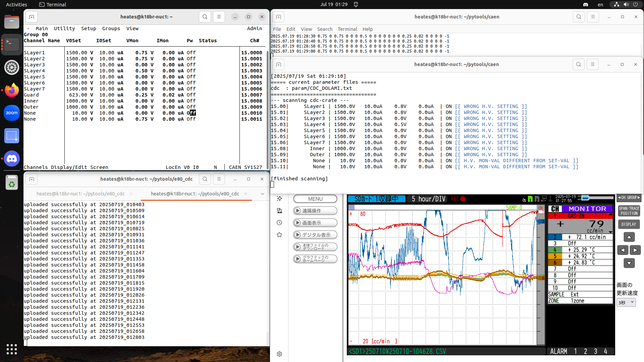Open 遠隔操作 remote operation button
Viewport: 644px width, 362px height.
click(x=315, y=211)
